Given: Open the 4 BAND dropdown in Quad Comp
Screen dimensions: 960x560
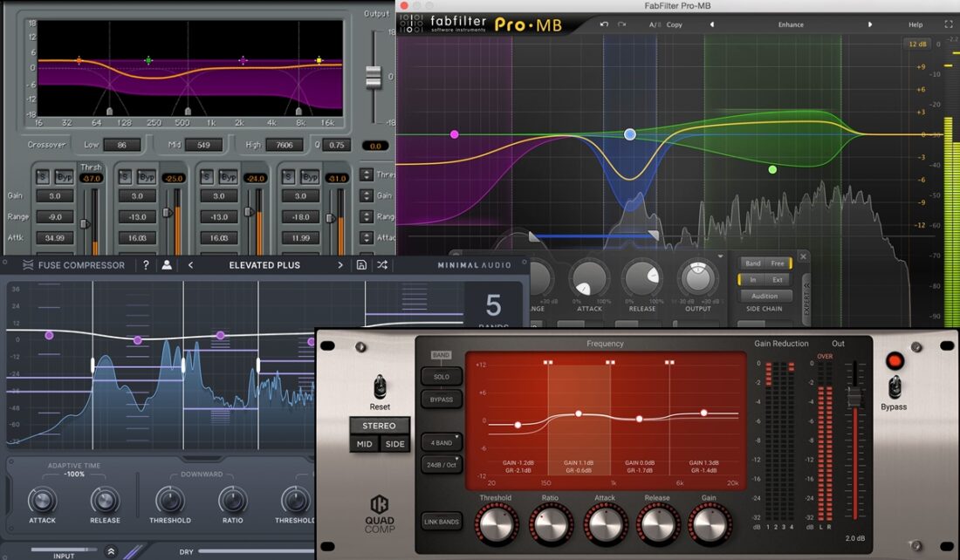Looking at the screenshot, I should point(442,442).
